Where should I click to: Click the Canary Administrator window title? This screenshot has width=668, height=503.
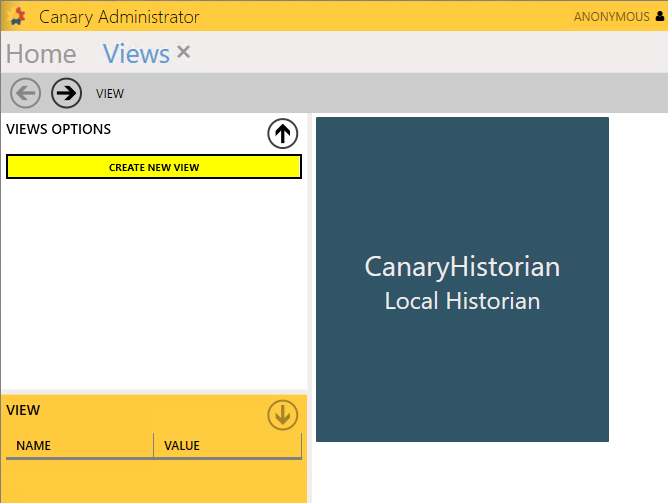119,17
